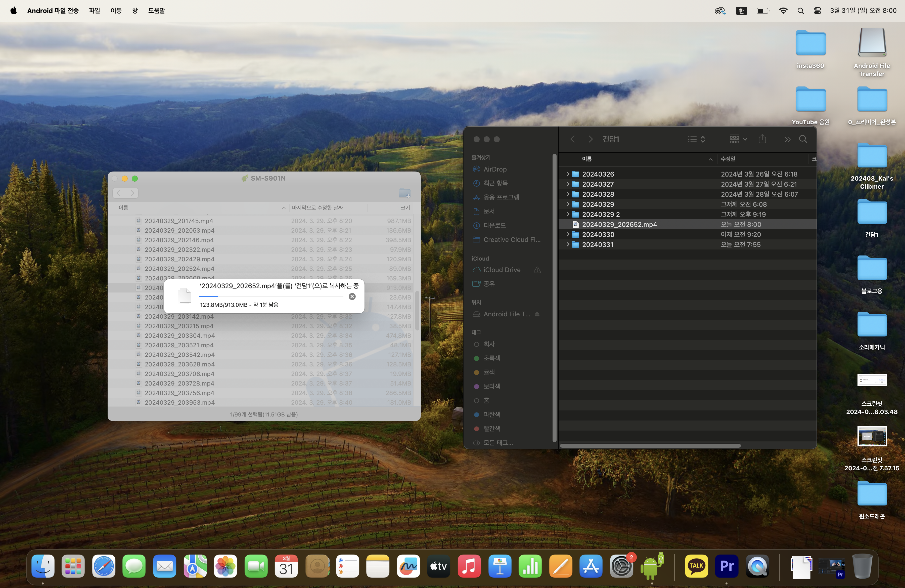Viewport: 905px width, 588px height.
Task: Open the share icon in Finder toolbar
Action: click(762, 139)
